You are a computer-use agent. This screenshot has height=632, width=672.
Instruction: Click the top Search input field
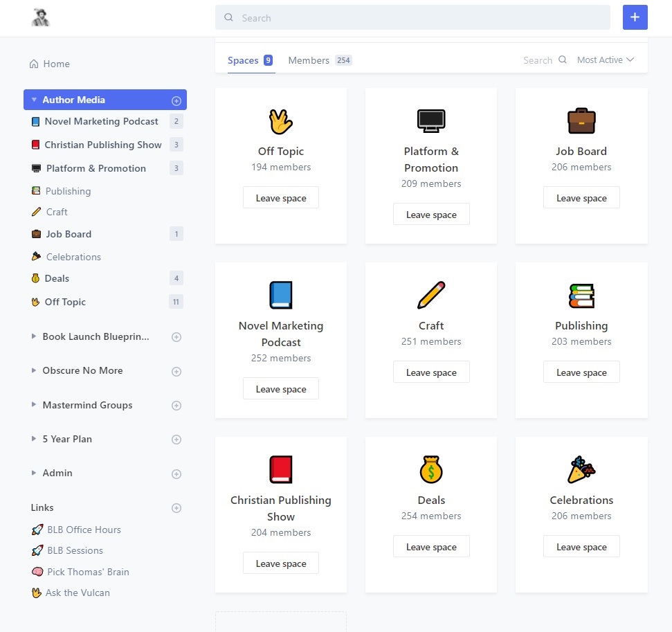[412, 17]
